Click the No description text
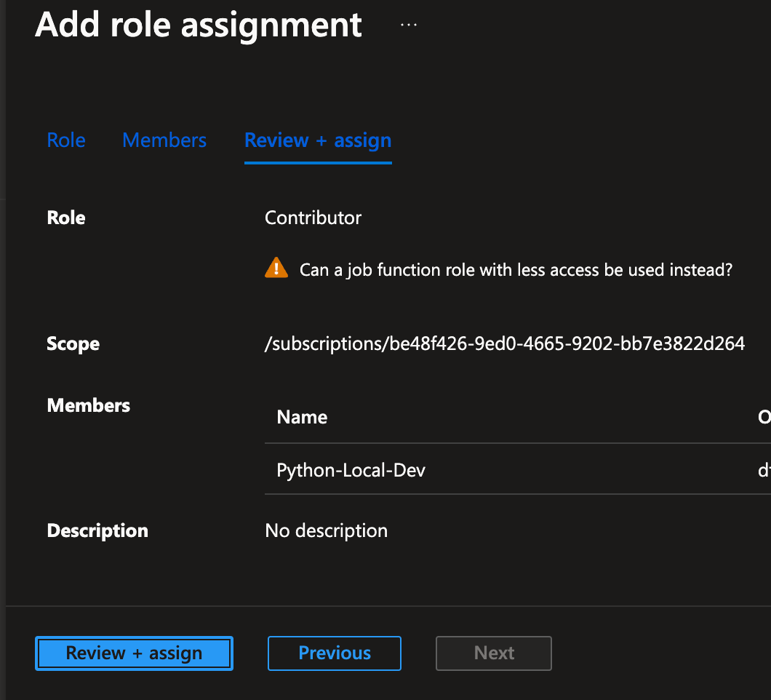Image resolution: width=771 pixels, height=700 pixels. [327, 531]
